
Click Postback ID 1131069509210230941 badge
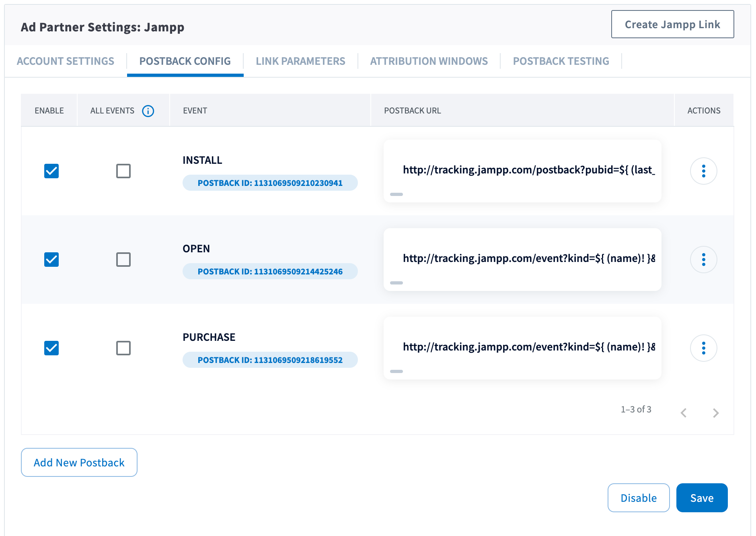tap(270, 183)
